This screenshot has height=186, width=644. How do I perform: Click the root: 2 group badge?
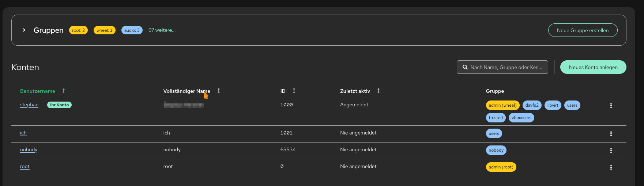tap(78, 30)
